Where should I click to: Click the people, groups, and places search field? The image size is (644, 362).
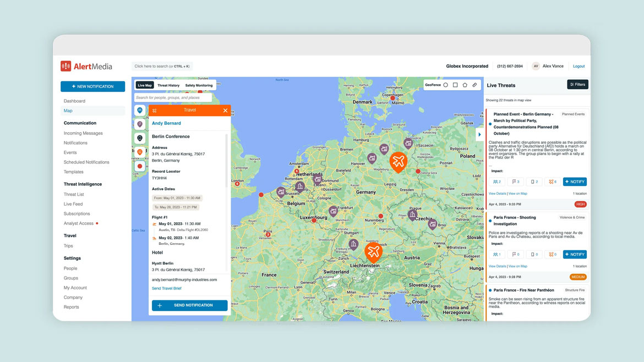point(173,97)
